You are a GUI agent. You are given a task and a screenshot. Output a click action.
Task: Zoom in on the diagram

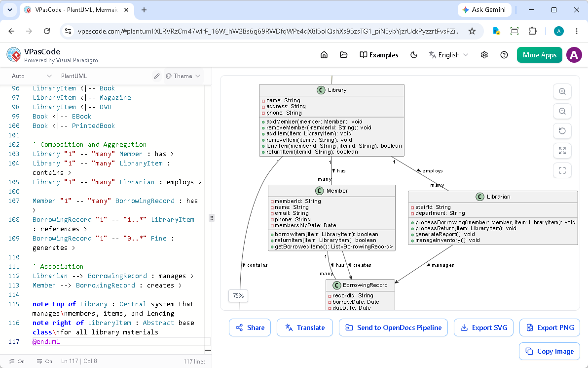click(562, 91)
